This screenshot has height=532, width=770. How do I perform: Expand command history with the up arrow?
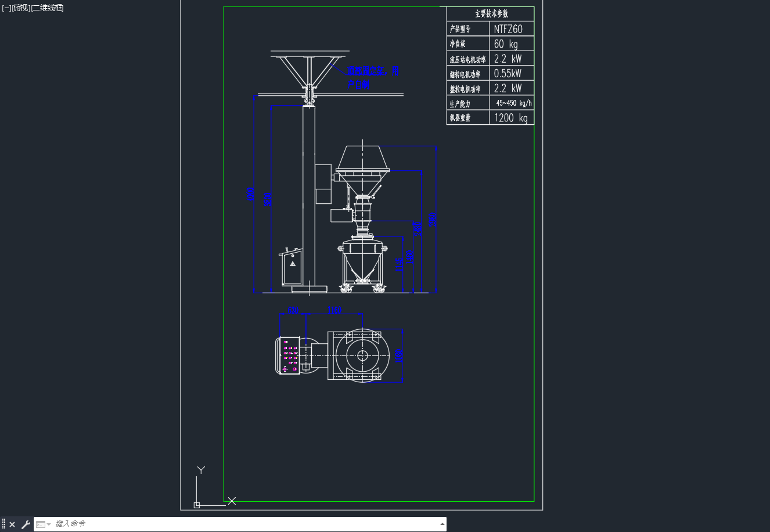click(x=442, y=524)
